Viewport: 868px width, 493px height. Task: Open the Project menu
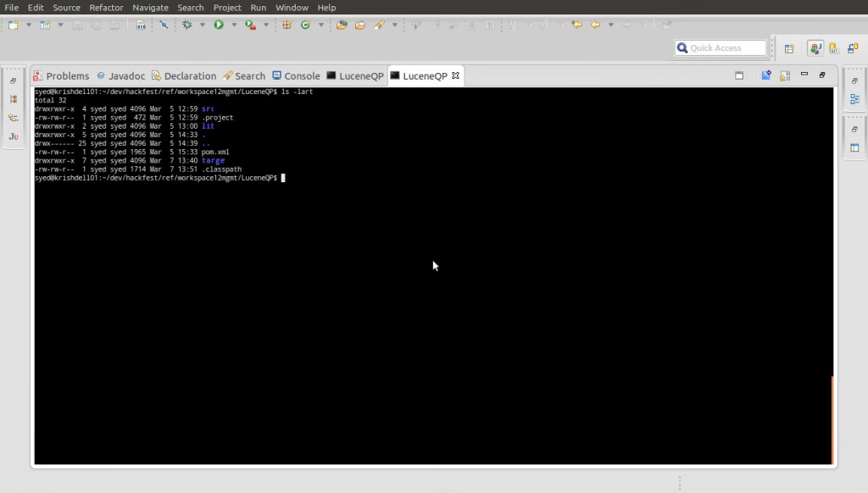[x=227, y=8]
